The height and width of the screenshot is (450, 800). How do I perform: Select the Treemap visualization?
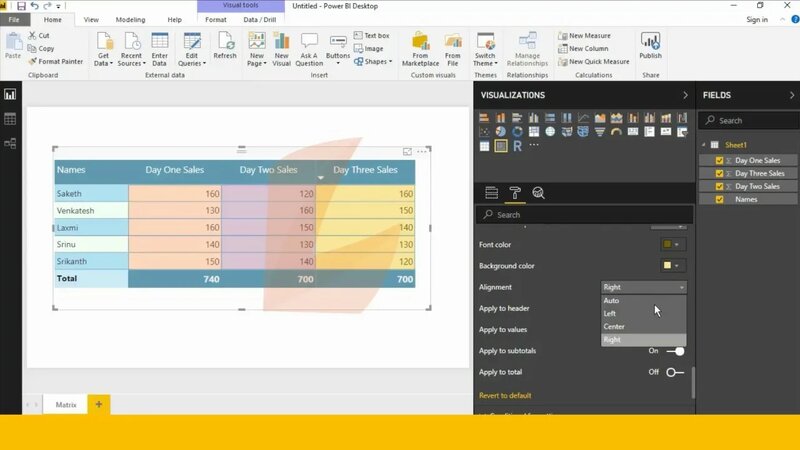click(534, 132)
